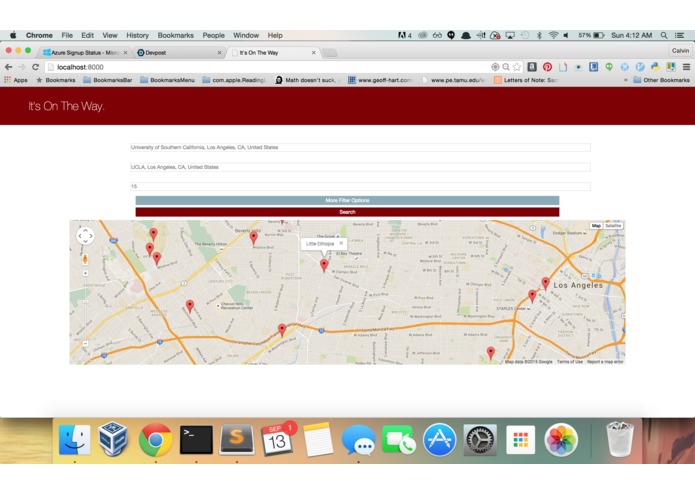
Task: Open Notes from the Dock
Action: tap(318, 440)
